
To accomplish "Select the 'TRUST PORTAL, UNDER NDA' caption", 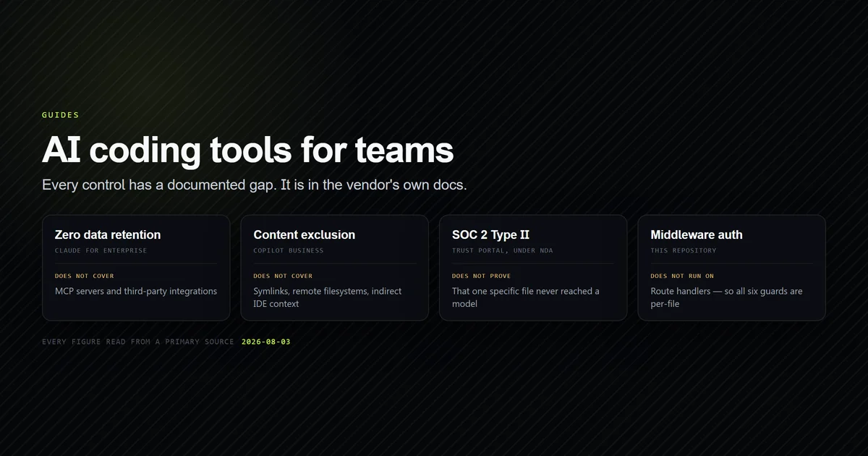I will [503, 250].
